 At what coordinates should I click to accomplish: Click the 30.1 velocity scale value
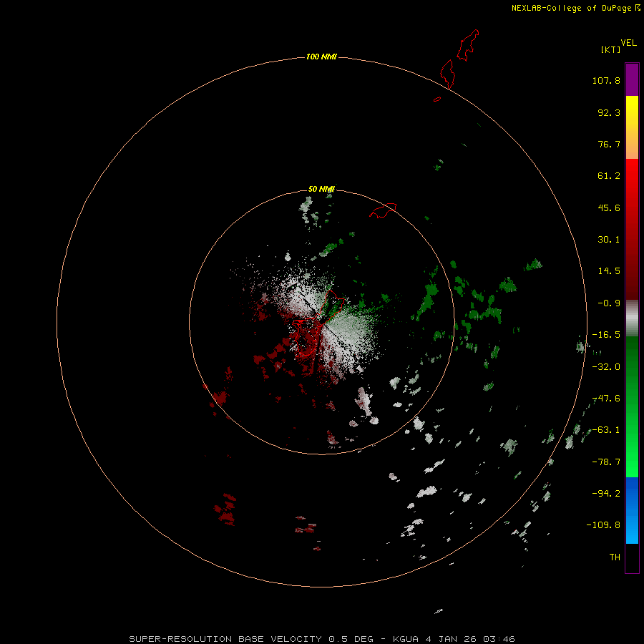click(609, 240)
